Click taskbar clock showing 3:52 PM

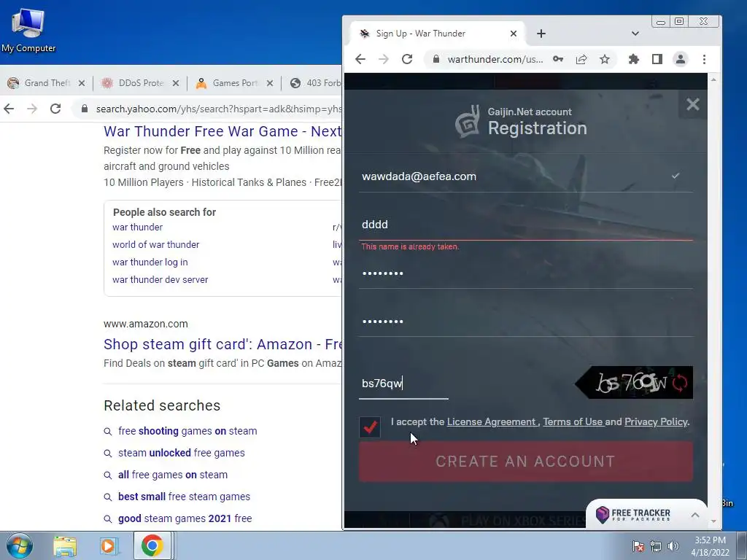tap(710, 545)
